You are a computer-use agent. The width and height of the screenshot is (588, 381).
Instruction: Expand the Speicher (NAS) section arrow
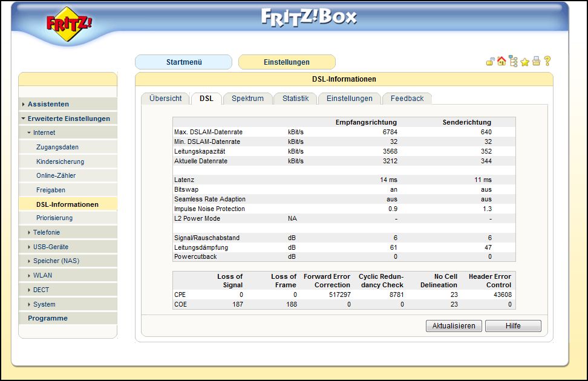(29, 261)
